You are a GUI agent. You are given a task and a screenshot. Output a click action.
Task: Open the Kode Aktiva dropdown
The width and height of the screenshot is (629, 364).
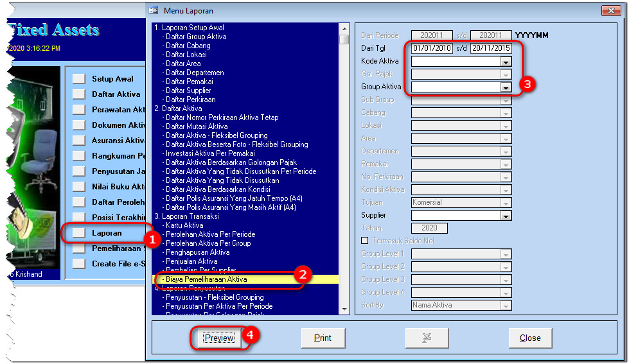(506, 62)
